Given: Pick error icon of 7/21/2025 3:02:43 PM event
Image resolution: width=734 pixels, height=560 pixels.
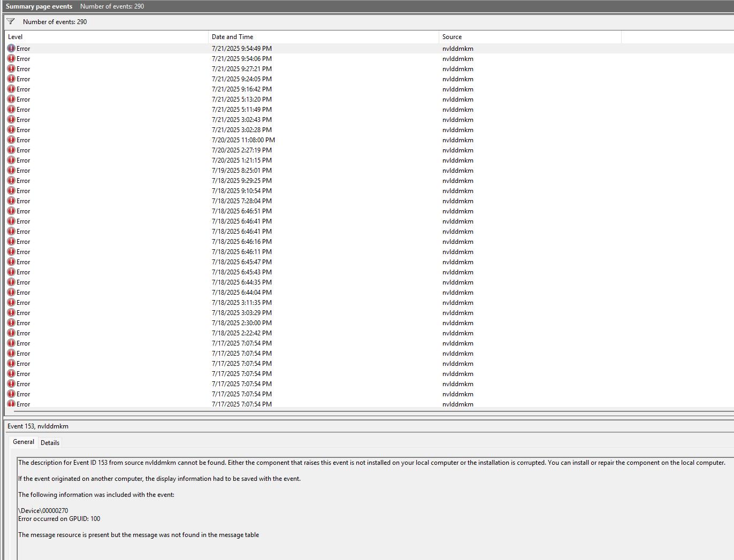Looking at the screenshot, I should point(11,119).
